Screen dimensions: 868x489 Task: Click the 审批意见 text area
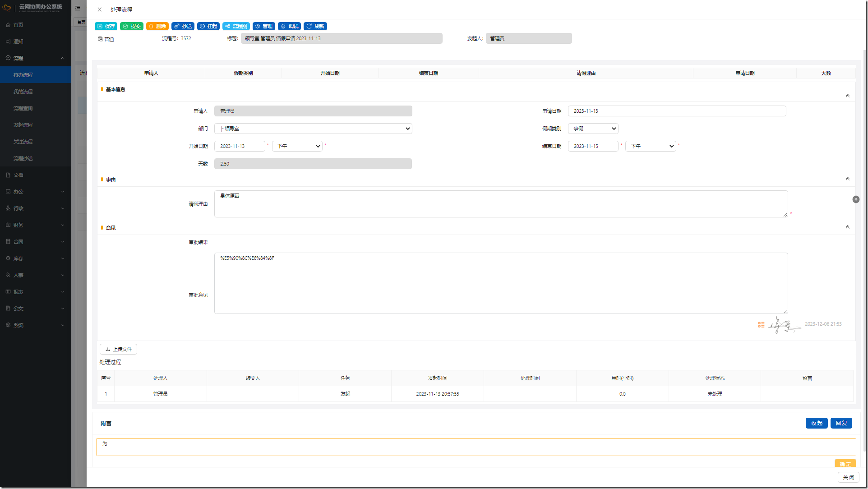click(x=501, y=283)
